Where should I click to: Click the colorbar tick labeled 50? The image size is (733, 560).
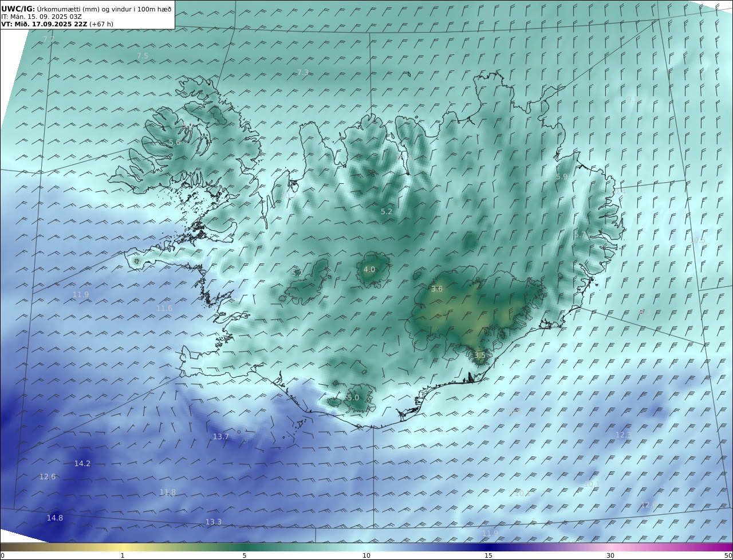pos(728,555)
